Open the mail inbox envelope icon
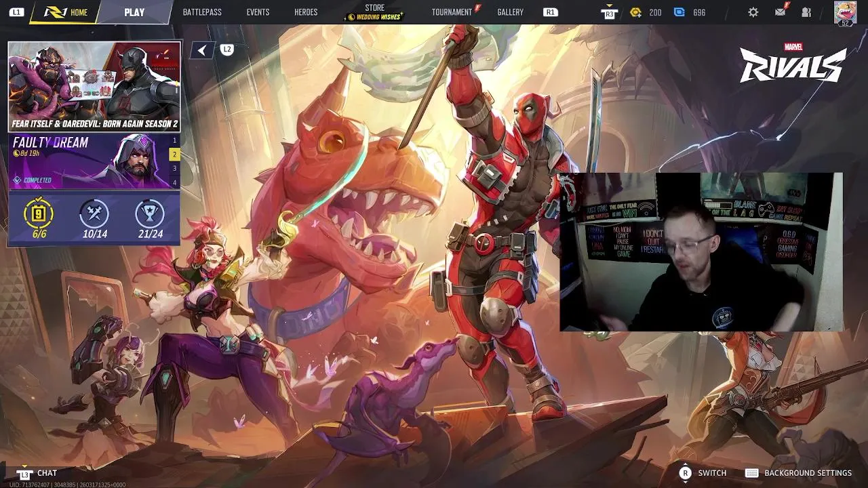This screenshot has height=488, width=868. pos(781,12)
